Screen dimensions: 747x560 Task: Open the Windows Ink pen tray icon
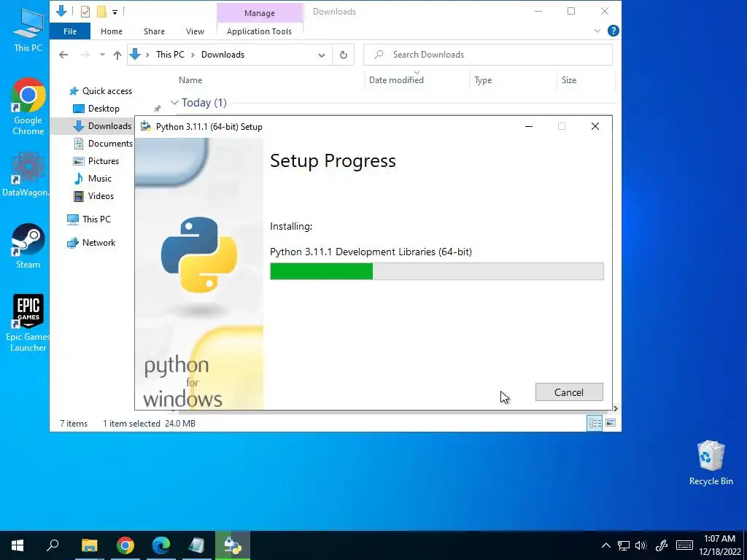click(661, 545)
